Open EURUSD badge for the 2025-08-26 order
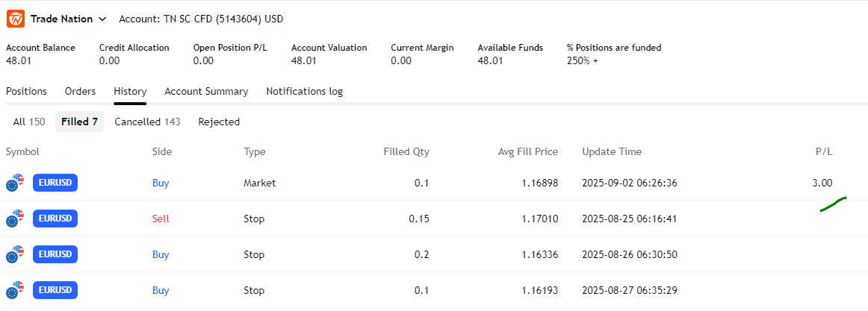This screenshot has height=311, width=868. [55, 254]
